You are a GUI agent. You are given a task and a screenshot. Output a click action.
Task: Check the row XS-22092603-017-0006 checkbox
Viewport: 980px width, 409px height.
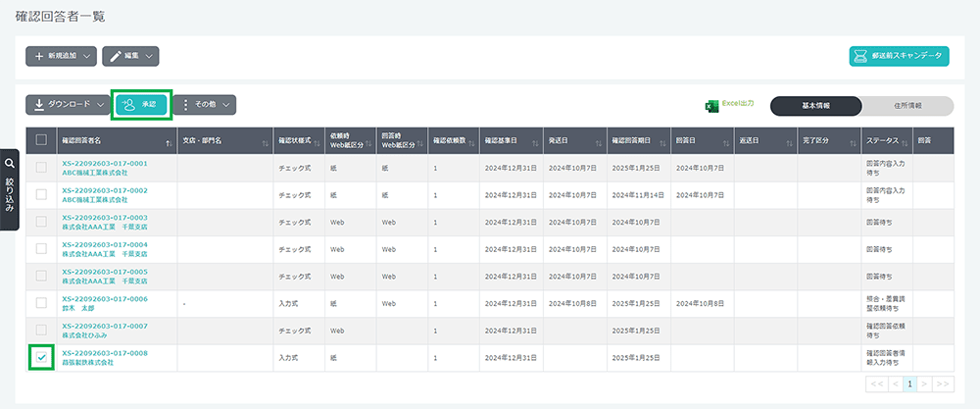[x=41, y=303]
